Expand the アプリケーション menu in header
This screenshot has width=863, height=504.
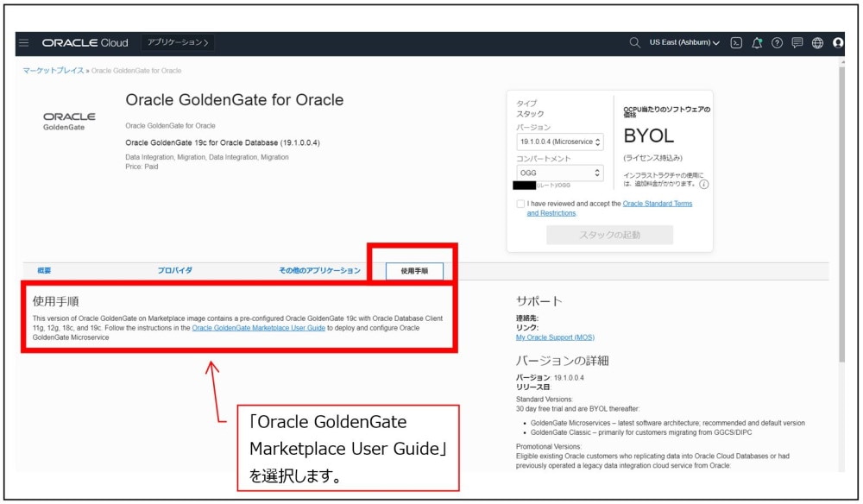(178, 43)
